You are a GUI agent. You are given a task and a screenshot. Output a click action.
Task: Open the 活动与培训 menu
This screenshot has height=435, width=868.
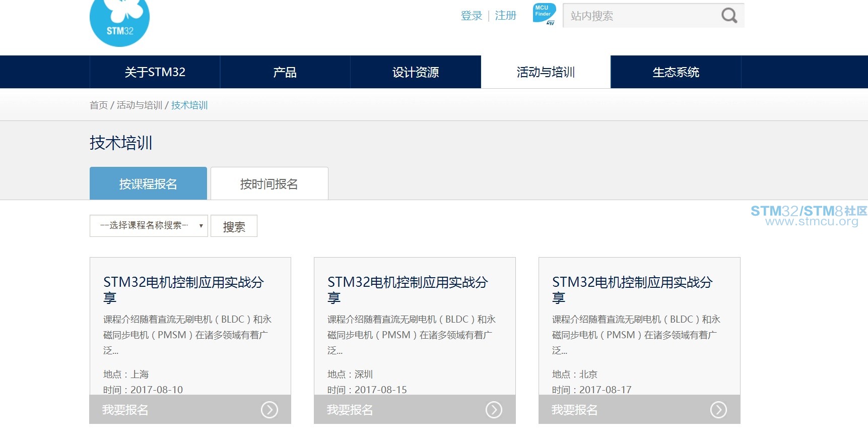[546, 72]
